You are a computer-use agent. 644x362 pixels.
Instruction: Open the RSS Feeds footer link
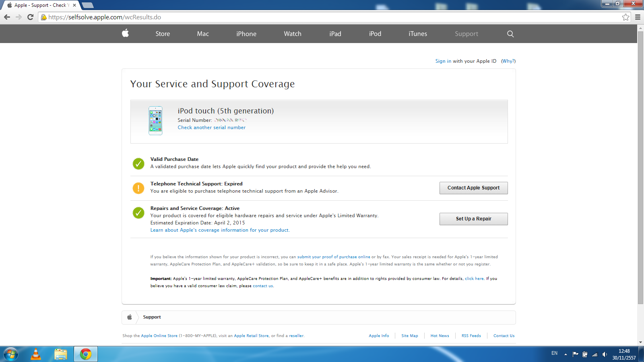(471, 335)
